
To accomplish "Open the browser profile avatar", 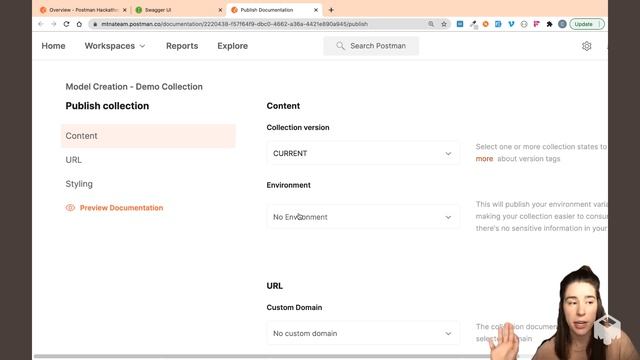I will (x=562, y=24).
